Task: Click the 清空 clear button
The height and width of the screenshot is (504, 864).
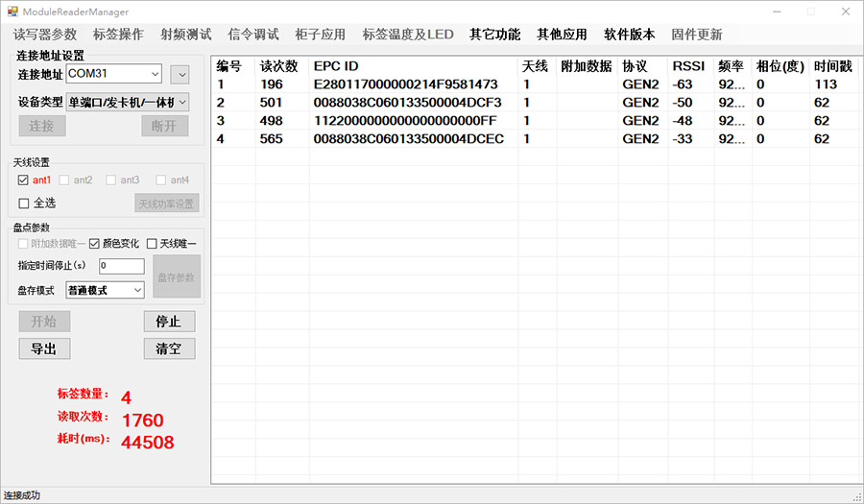Action: (169, 348)
